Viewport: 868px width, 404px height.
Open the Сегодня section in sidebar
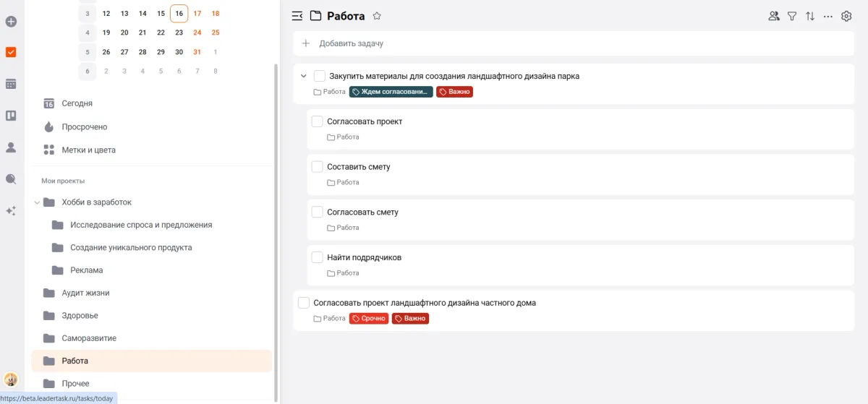click(x=77, y=103)
